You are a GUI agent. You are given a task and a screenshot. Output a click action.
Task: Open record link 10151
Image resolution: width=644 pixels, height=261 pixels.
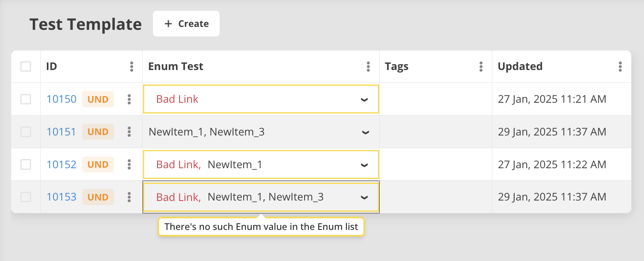(61, 132)
